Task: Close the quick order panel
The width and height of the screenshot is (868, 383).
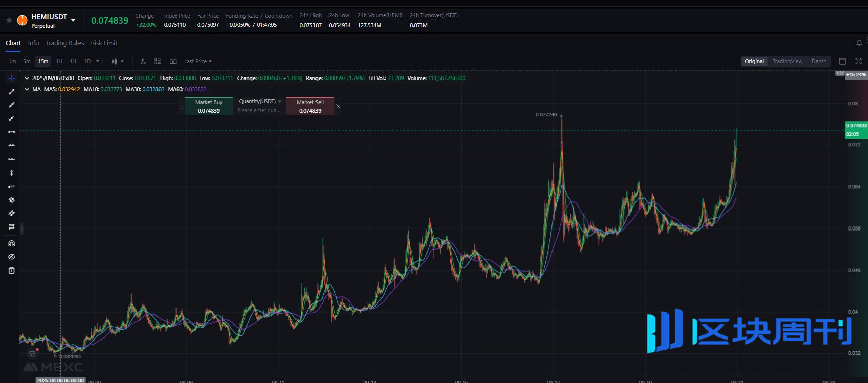Action: [x=338, y=106]
